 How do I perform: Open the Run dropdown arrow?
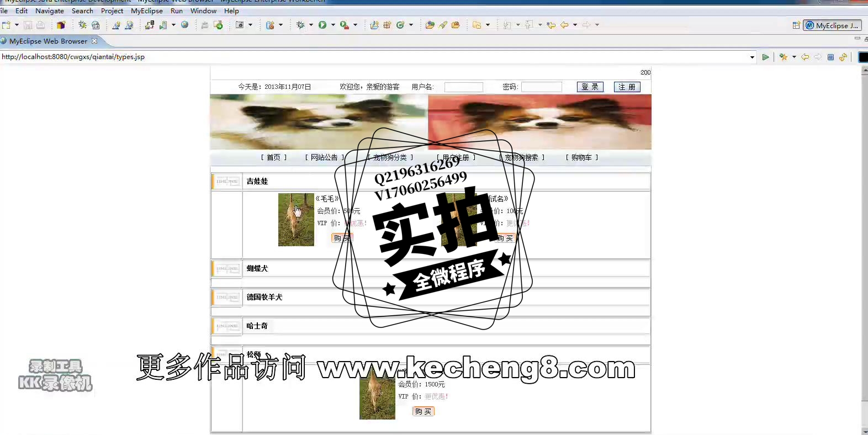tap(333, 25)
